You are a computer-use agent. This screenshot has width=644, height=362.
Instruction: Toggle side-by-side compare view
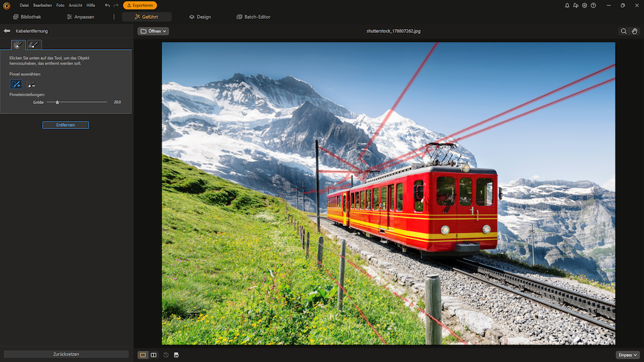[x=153, y=355]
